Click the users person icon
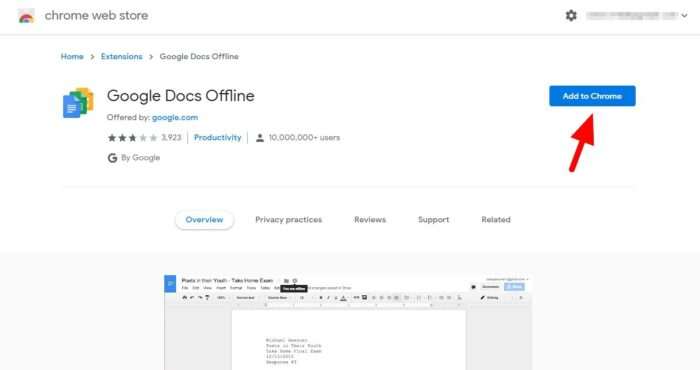This screenshot has width=700, height=370. point(259,138)
